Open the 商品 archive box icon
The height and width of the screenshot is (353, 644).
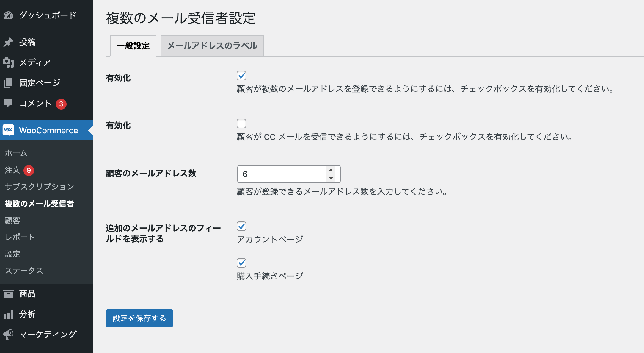[x=8, y=294]
